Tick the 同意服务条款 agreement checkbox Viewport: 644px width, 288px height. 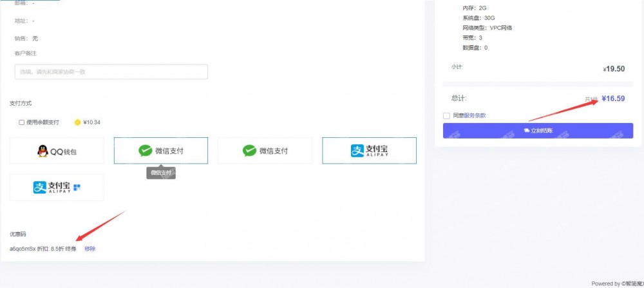[446, 116]
